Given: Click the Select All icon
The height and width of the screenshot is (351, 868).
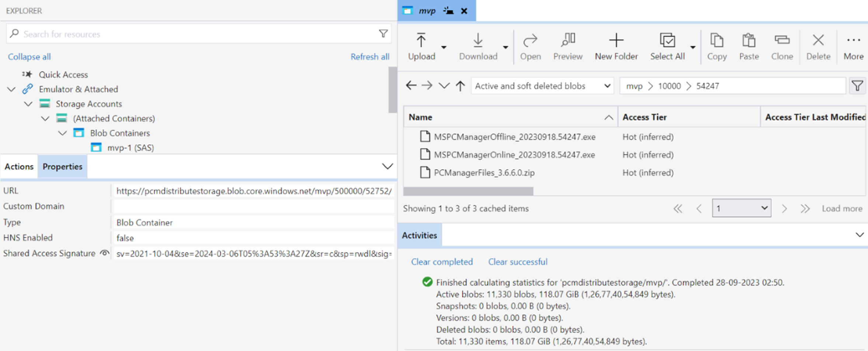Looking at the screenshot, I should coord(667,41).
